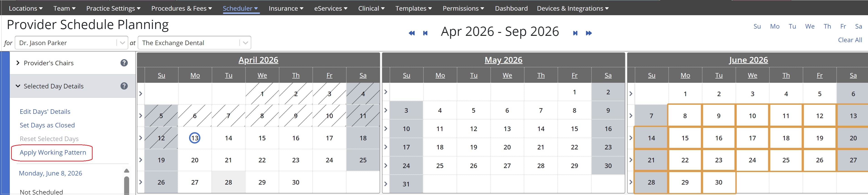Select first week row arrow in April 2026

pos(141,94)
